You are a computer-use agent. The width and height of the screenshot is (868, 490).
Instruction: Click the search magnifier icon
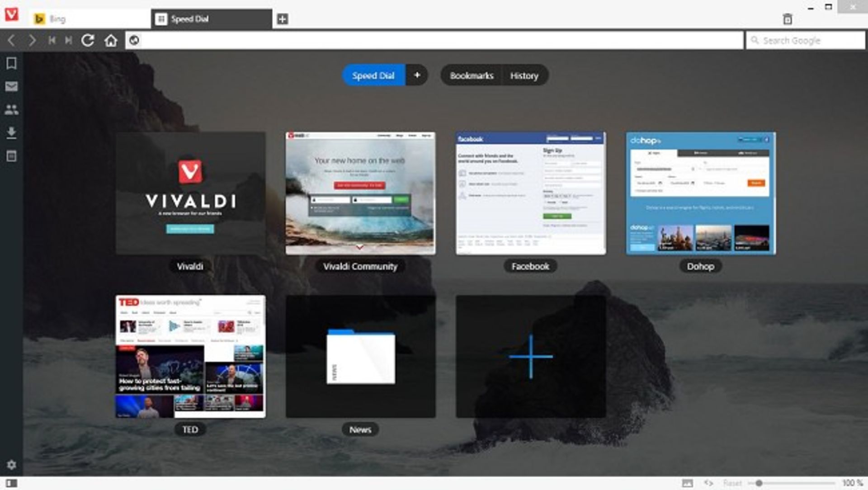point(755,40)
